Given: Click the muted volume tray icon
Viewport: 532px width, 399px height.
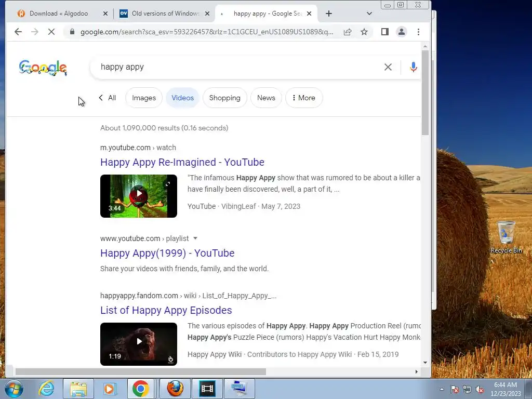Looking at the screenshot, I should pos(480,389).
